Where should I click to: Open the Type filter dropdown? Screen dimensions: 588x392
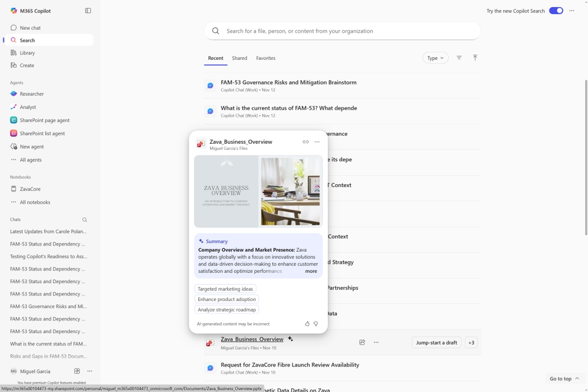click(435, 58)
